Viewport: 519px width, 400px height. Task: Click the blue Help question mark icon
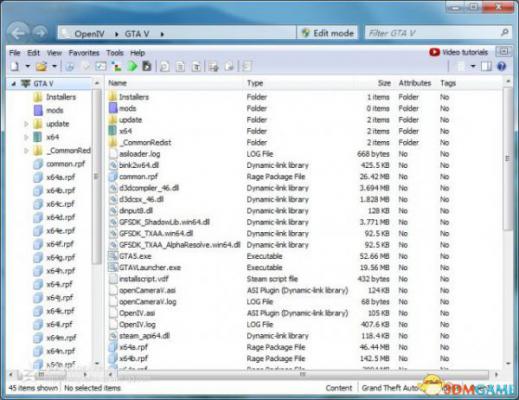point(502,66)
